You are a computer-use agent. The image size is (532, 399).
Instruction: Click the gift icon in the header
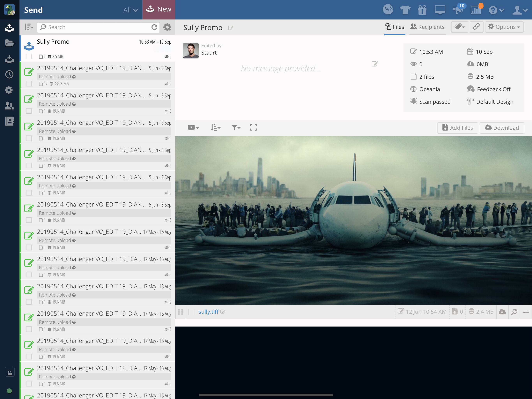pos(422,10)
